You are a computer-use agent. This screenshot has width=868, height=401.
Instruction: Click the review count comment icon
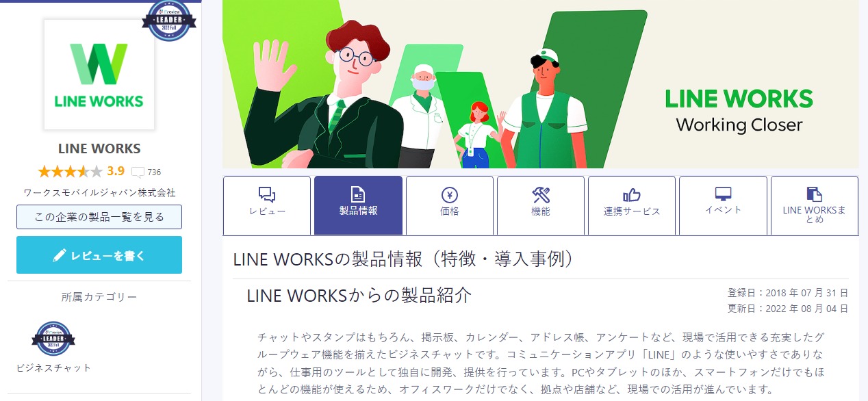point(138,172)
